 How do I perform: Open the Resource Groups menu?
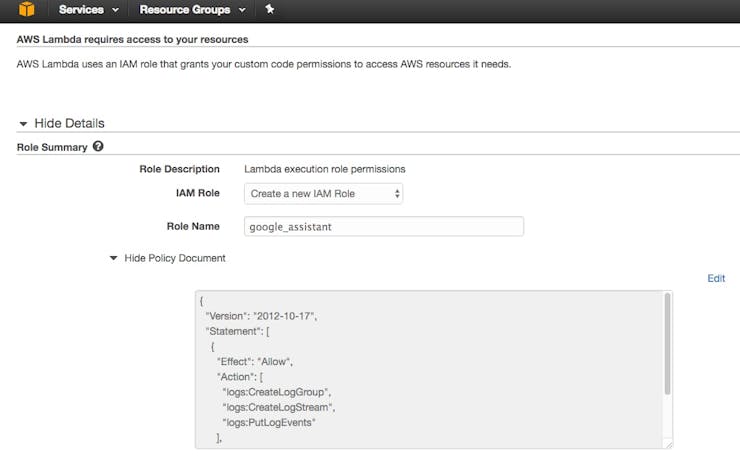pyautogui.click(x=193, y=9)
